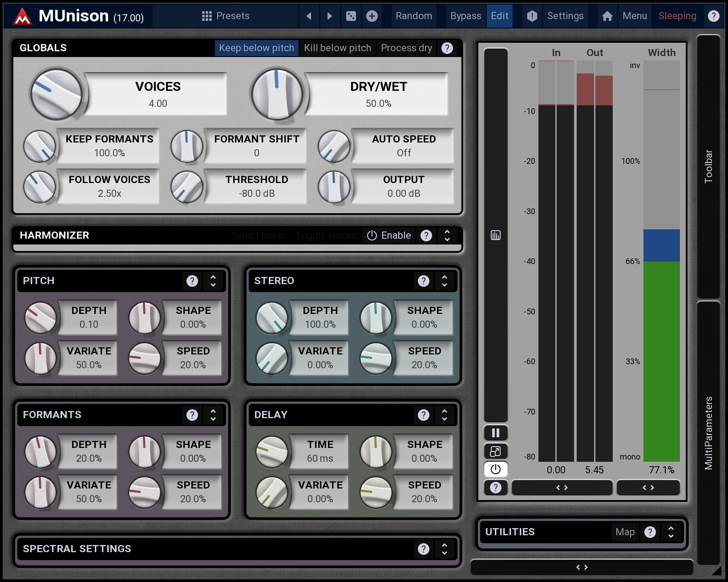Image resolution: width=728 pixels, height=582 pixels.
Task: Toggle Process dry option
Action: [406, 48]
